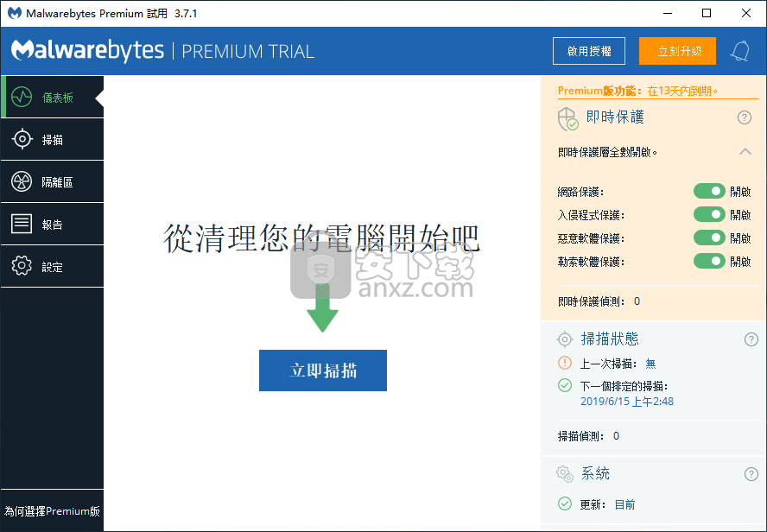
Task: Click the green down arrow graphic
Action: click(x=322, y=307)
